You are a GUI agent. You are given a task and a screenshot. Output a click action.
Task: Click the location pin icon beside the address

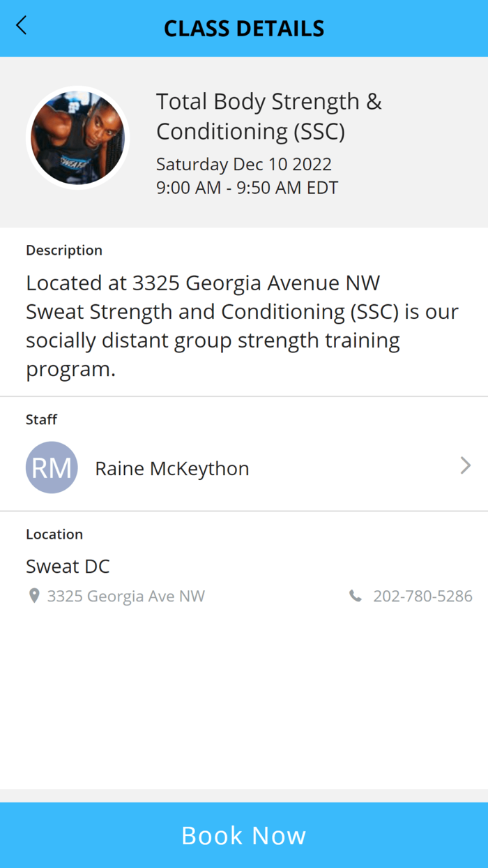[33, 596]
